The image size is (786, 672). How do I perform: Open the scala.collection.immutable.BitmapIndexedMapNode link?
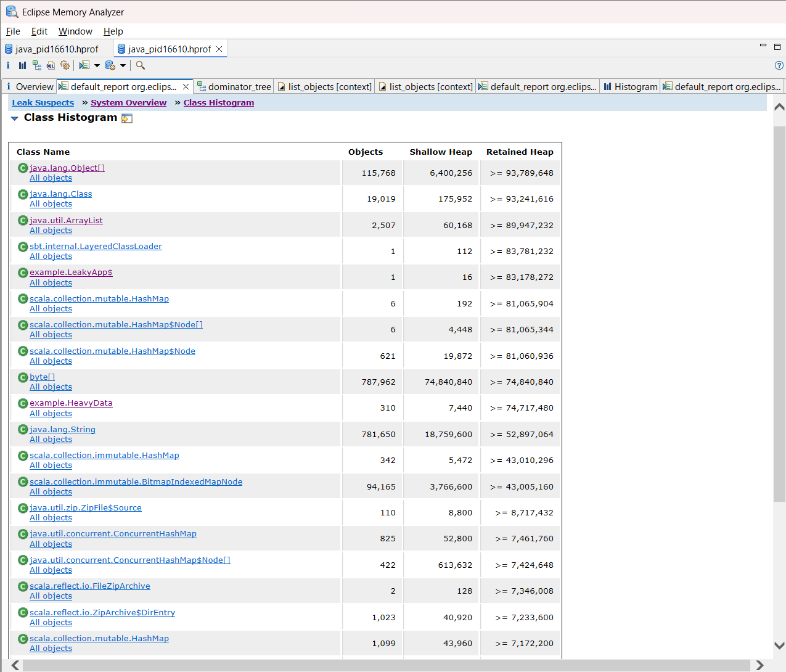click(136, 482)
